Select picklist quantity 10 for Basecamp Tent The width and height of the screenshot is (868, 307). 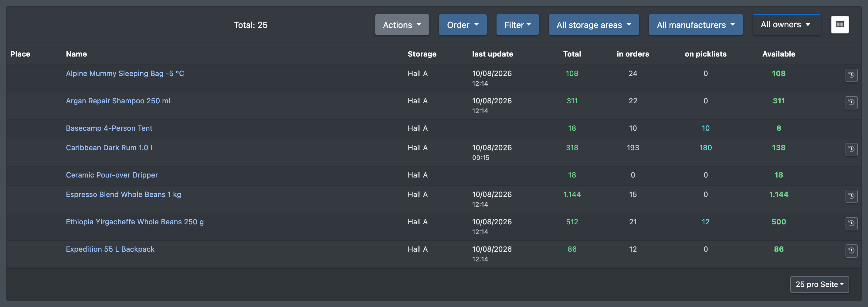coord(706,128)
